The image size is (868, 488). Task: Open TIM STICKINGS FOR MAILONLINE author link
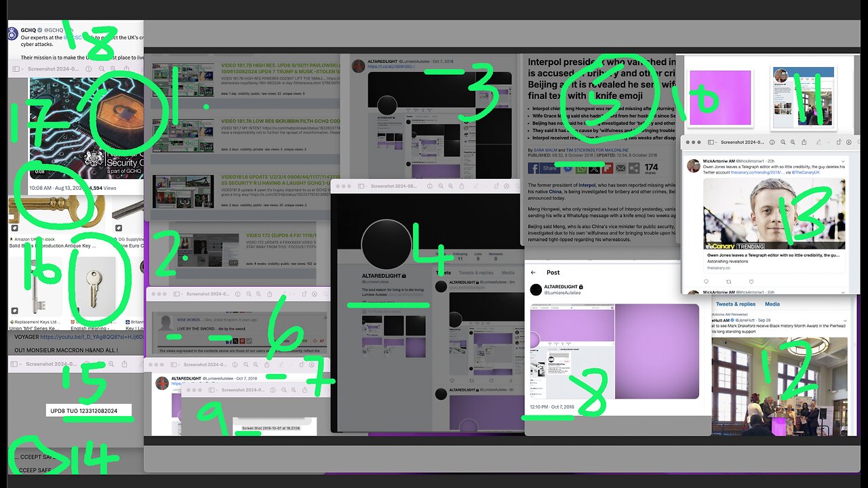point(597,150)
